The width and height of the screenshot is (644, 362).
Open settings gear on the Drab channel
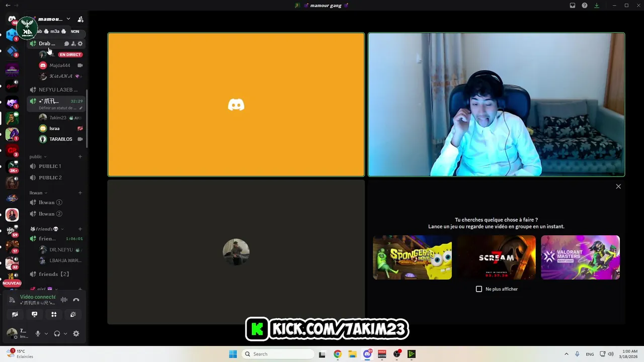click(80, 44)
